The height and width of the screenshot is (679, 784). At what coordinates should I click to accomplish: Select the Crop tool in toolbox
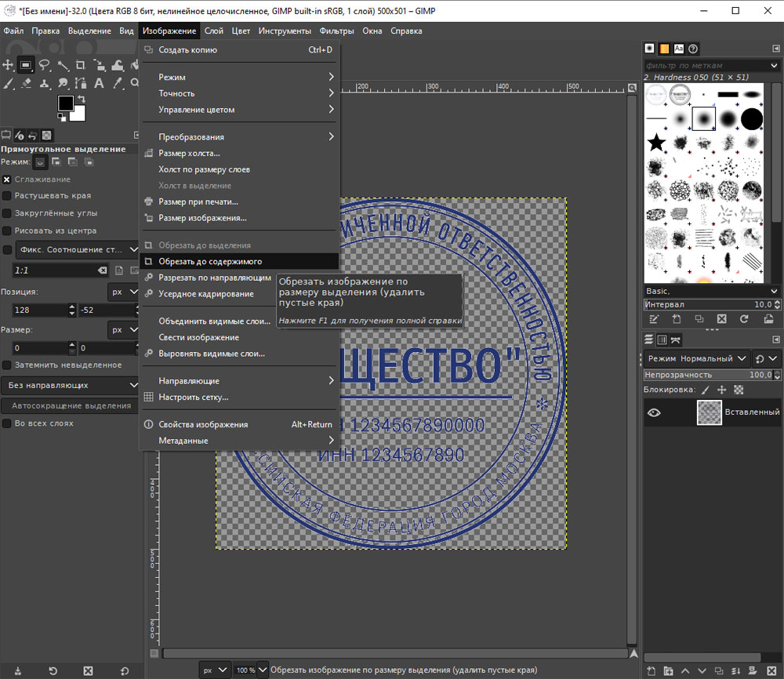point(81,65)
